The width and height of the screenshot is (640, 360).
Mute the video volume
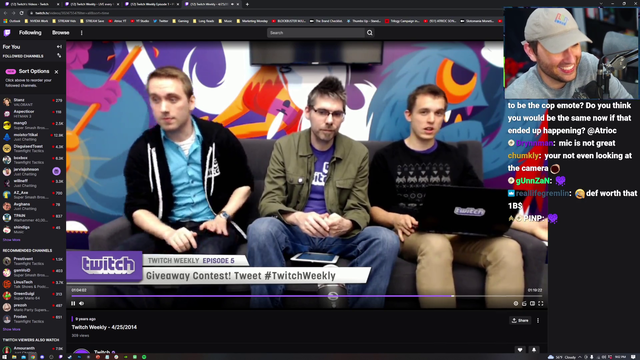tap(82, 303)
